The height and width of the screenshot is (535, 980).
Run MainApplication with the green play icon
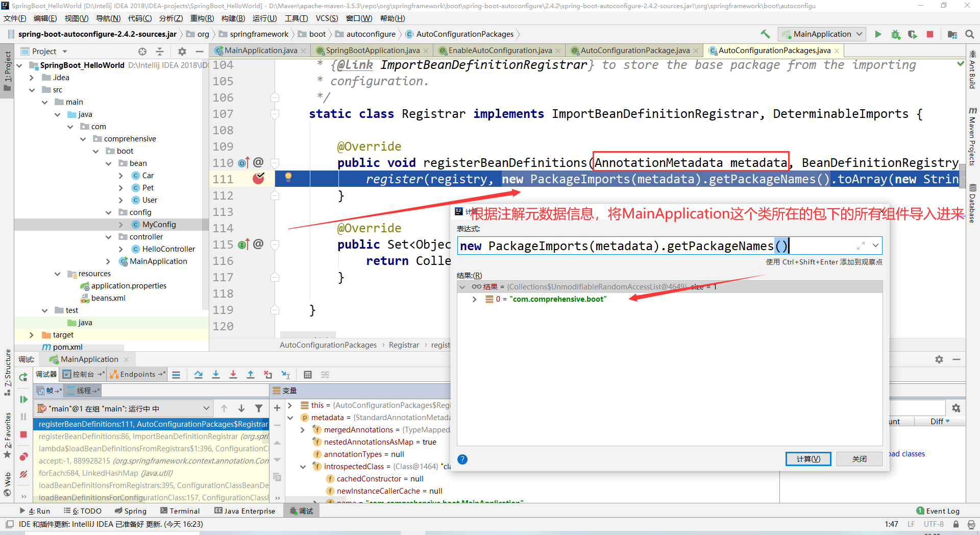tap(878, 34)
